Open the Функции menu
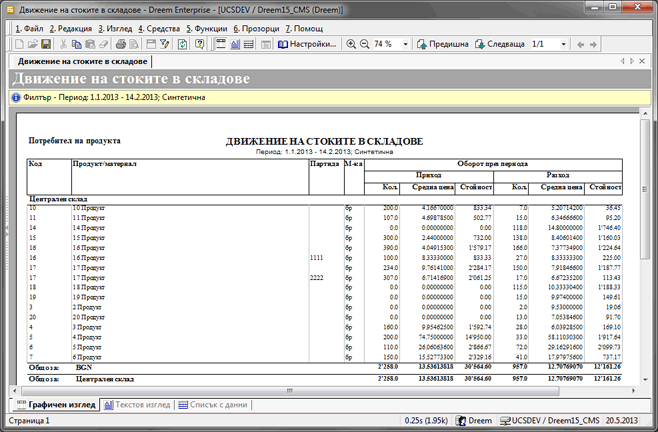658x432 pixels. coord(206,29)
